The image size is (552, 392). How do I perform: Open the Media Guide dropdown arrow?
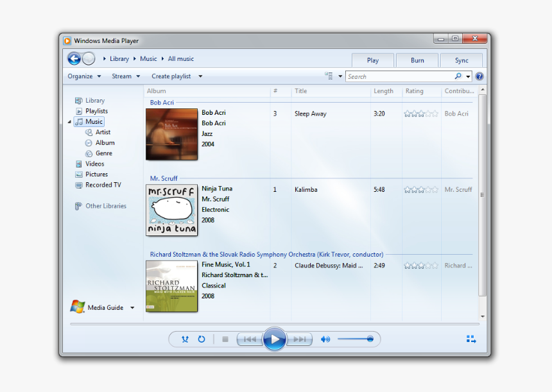coord(132,307)
